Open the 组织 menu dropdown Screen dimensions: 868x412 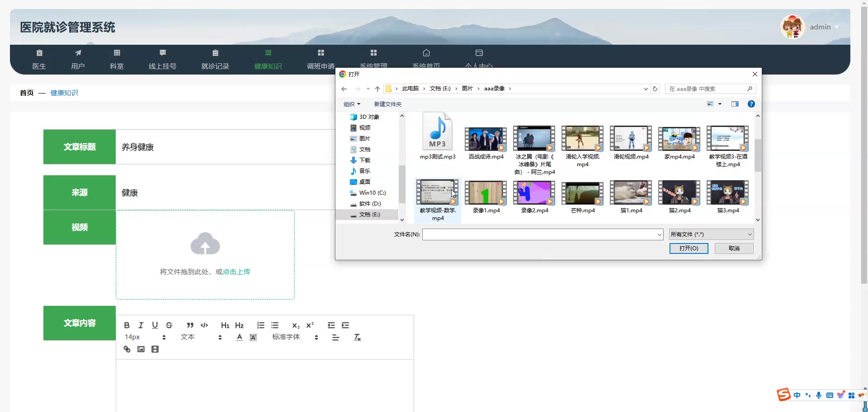(352, 104)
